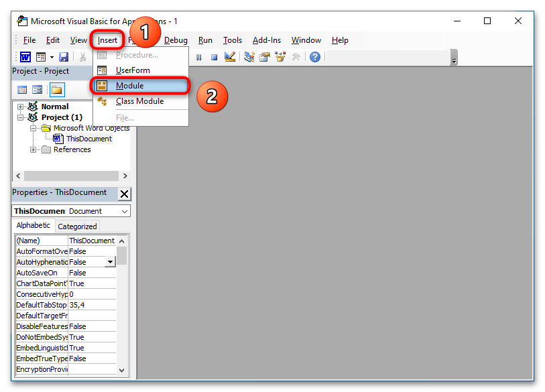
Task: Select ThisDocument in the project tree
Action: pos(88,139)
